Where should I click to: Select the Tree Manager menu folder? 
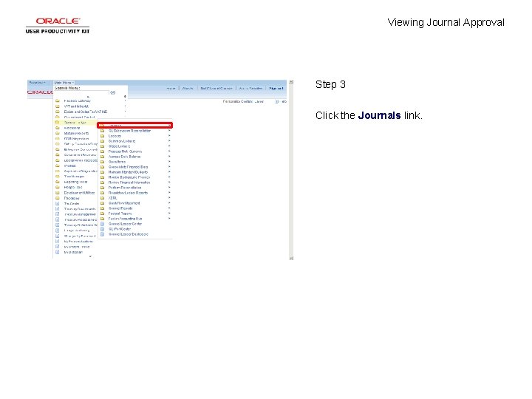click(x=74, y=177)
